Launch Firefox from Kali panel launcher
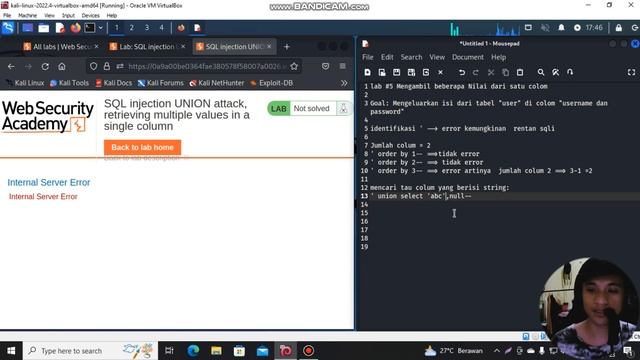 point(75,28)
